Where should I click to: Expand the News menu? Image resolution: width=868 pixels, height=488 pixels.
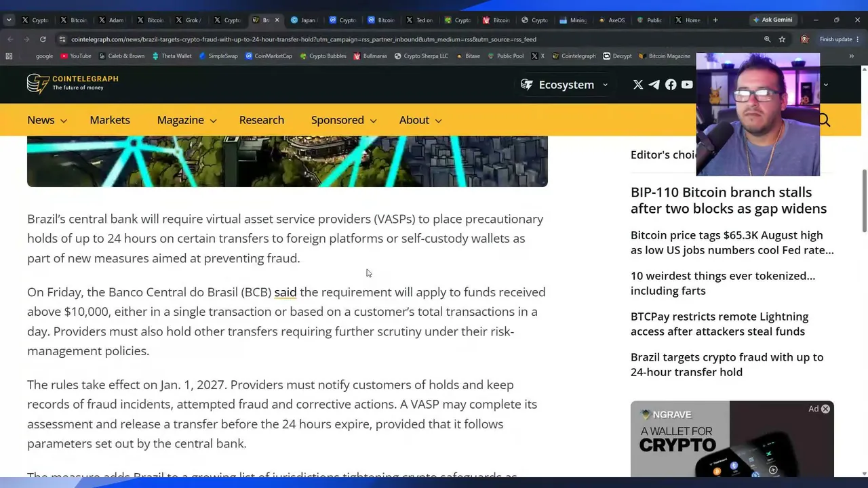point(47,120)
